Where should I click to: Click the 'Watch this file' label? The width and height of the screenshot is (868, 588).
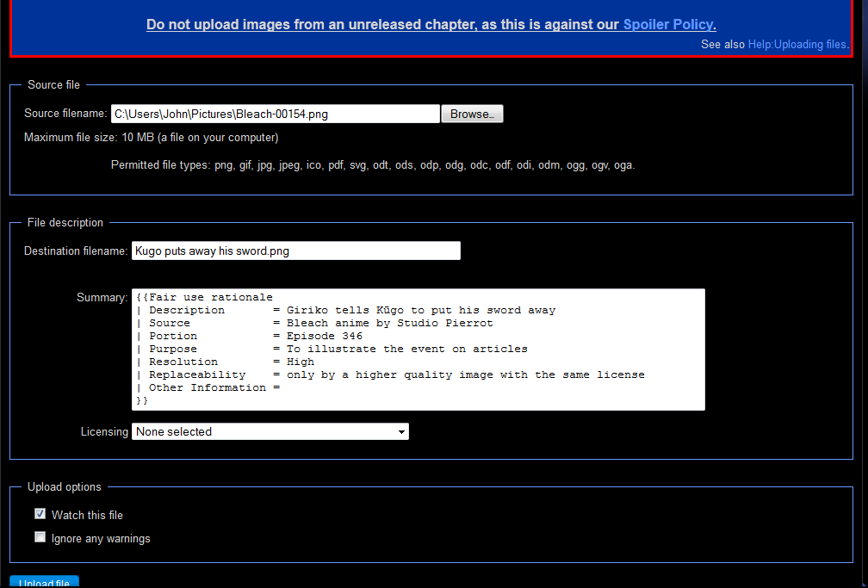tap(87, 515)
